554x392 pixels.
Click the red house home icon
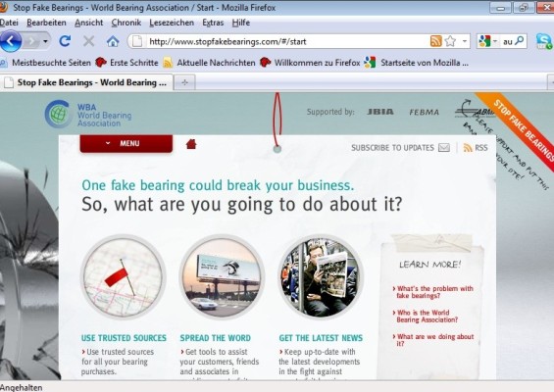191,144
